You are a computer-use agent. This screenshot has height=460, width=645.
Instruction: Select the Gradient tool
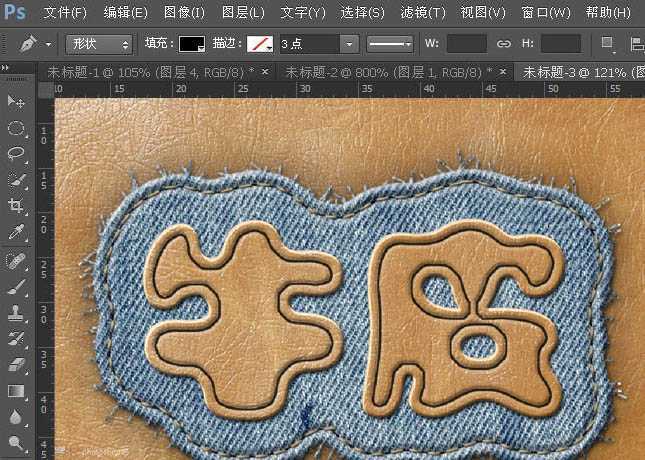click(16, 391)
